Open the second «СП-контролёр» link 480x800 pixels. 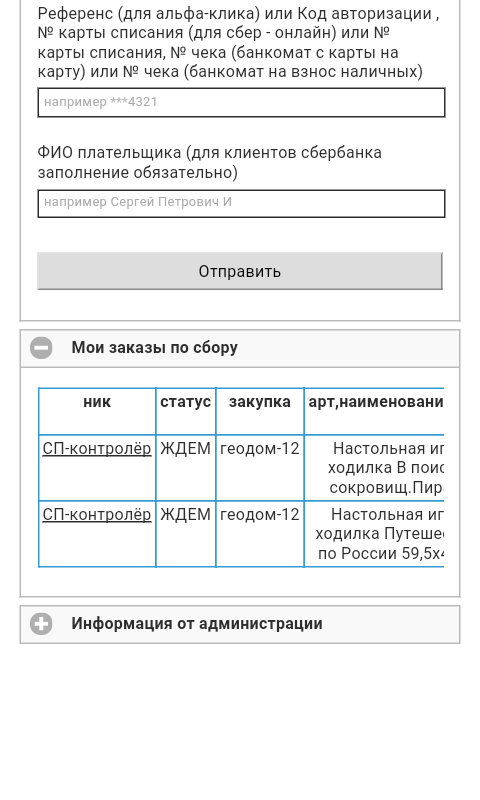(x=97, y=514)
